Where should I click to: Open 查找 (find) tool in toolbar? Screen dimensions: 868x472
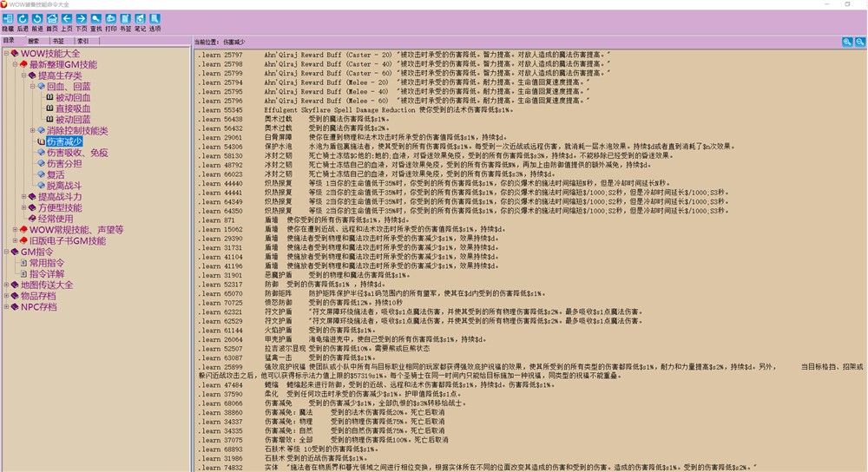coord(95,18)
